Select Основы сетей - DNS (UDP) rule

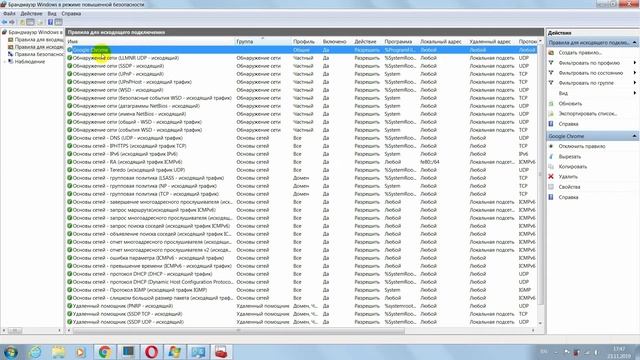[x=301, y=138]
